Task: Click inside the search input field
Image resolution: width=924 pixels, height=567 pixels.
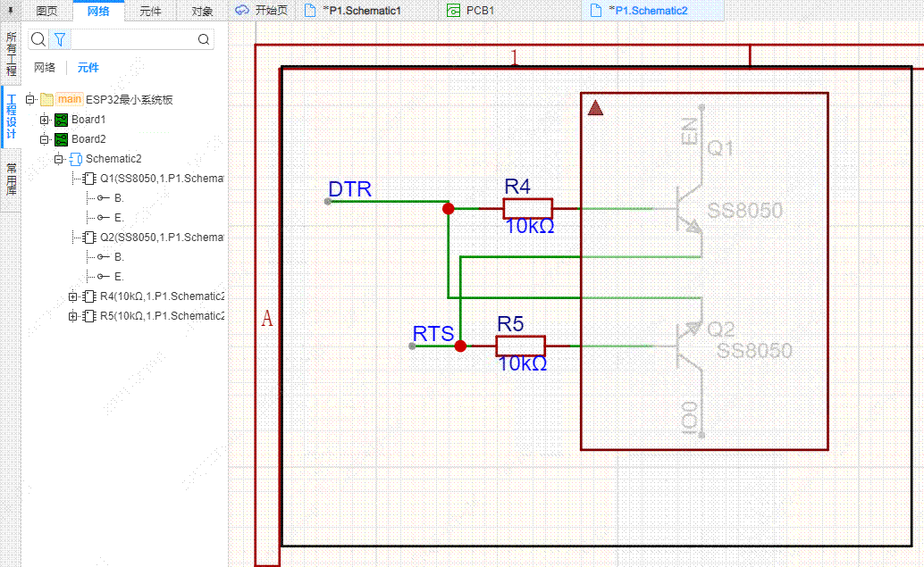Action: (x=132, y=39)
